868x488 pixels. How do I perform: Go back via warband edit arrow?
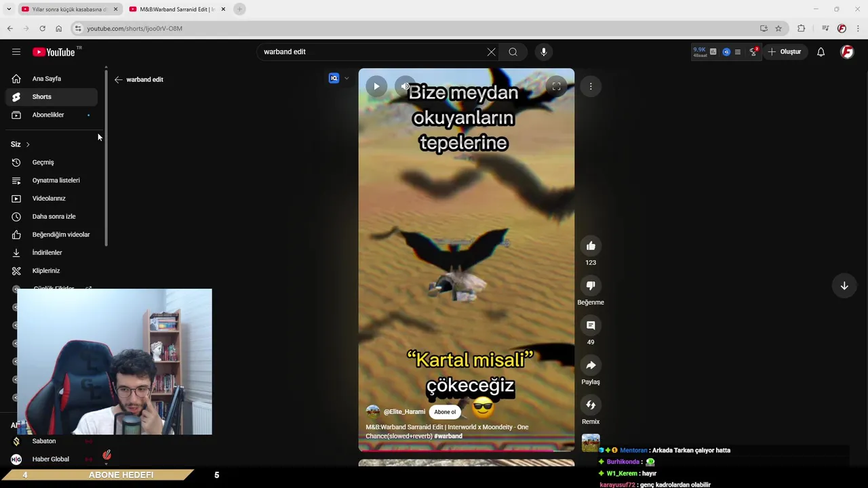[118, 79]
